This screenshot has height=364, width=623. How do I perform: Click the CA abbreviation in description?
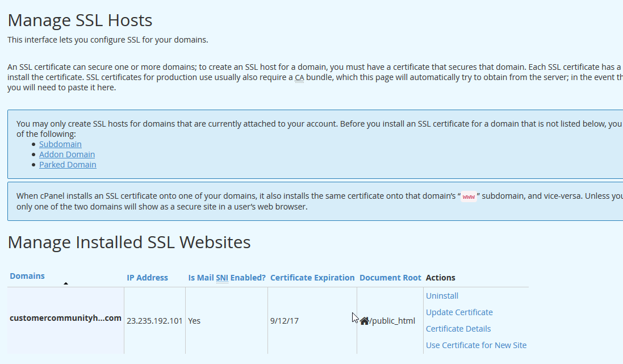[299, 77]
